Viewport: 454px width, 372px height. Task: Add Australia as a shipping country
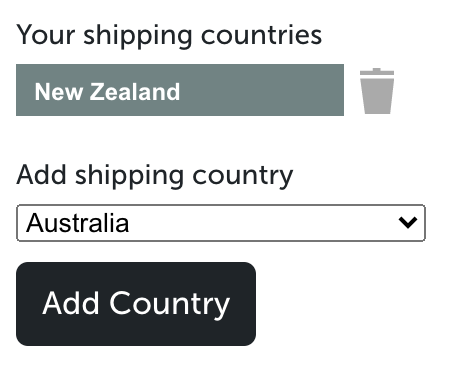(x=136, y=304)
